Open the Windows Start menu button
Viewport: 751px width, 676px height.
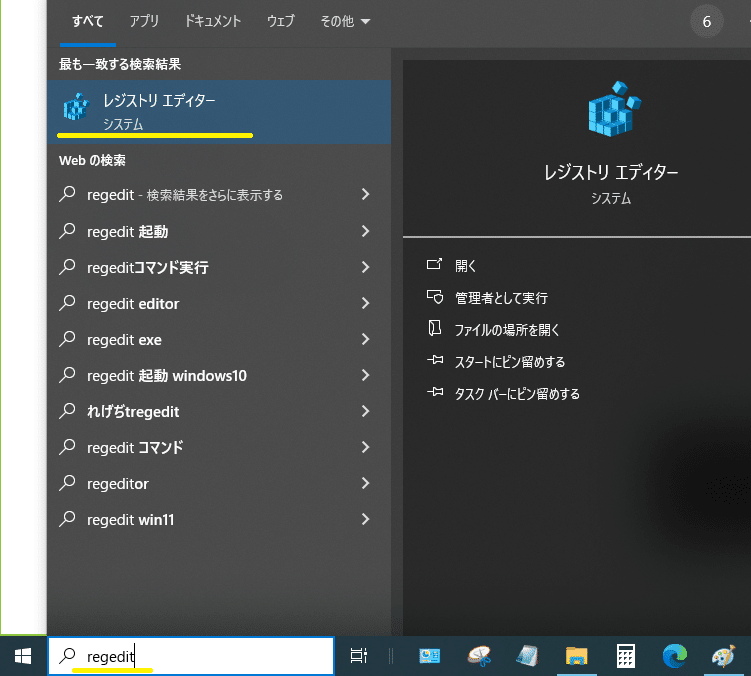[x=23, y=656]
